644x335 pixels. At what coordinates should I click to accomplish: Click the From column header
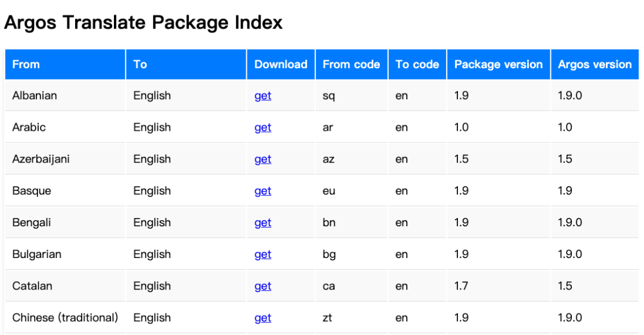(x=26, y=64)
